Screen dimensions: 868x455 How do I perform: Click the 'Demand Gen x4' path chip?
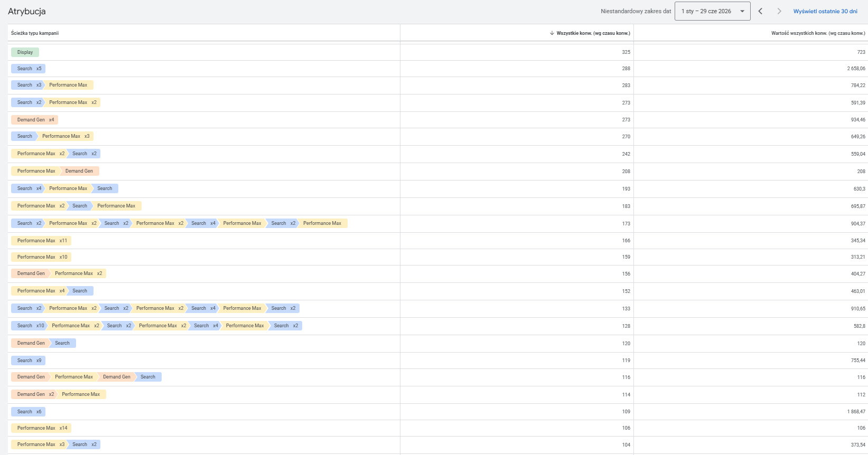coord(34,120)
